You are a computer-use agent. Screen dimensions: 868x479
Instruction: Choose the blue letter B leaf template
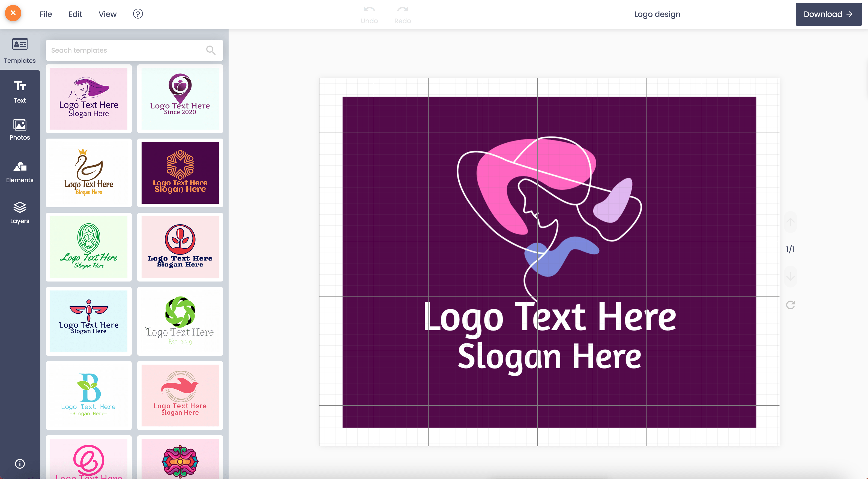pos(89,395)
